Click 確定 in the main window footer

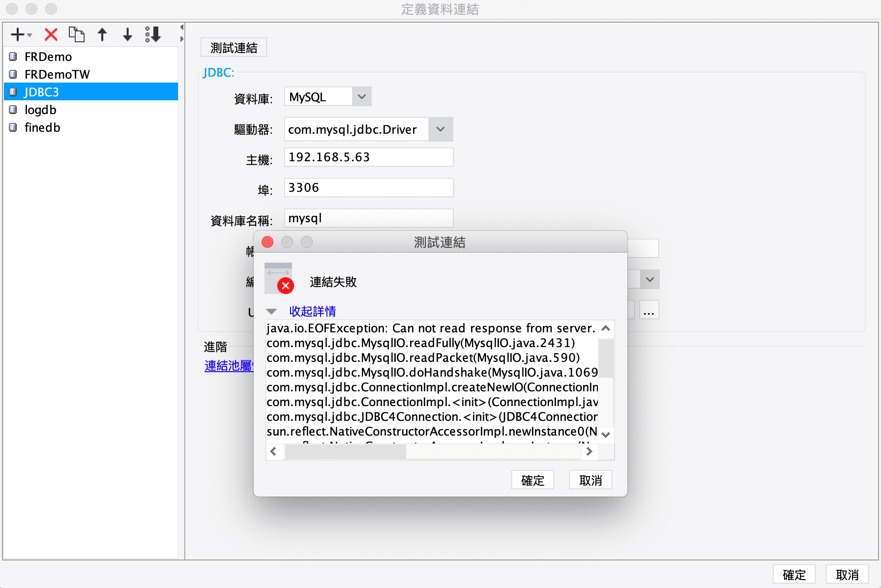click(794, 575)
